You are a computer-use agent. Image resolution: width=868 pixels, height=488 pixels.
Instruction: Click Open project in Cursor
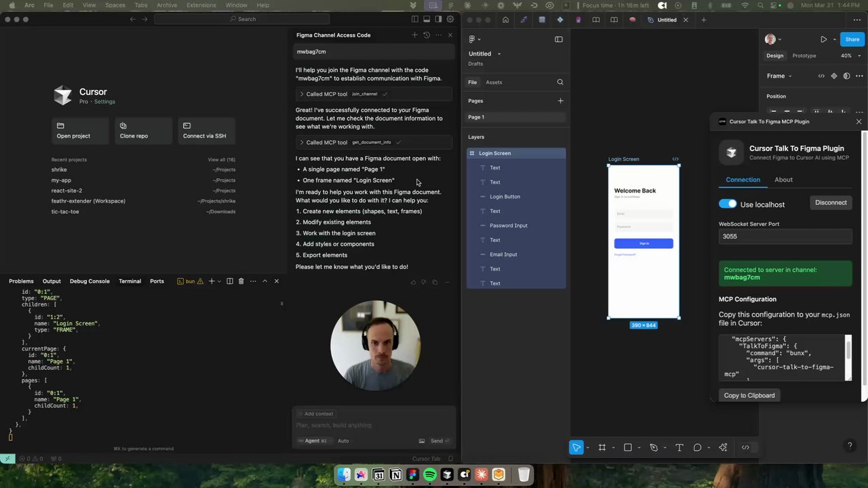[80, 131]
